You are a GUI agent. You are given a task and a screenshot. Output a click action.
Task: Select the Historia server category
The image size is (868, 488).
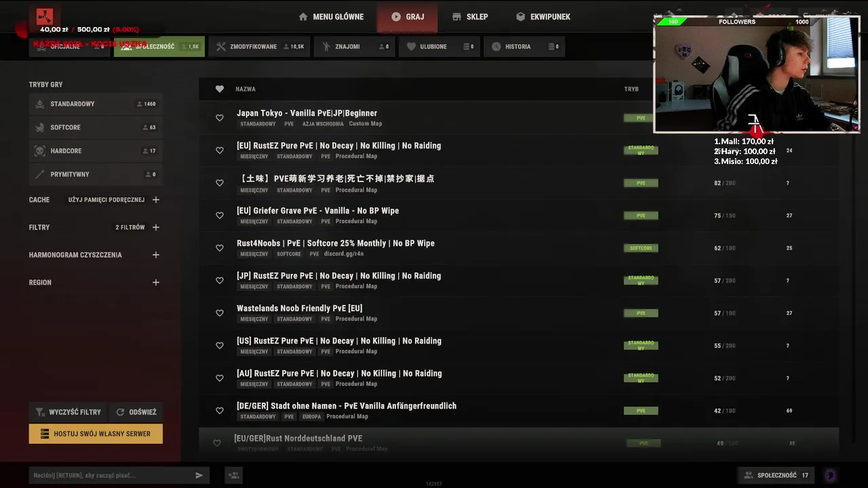tap(524, 47)
